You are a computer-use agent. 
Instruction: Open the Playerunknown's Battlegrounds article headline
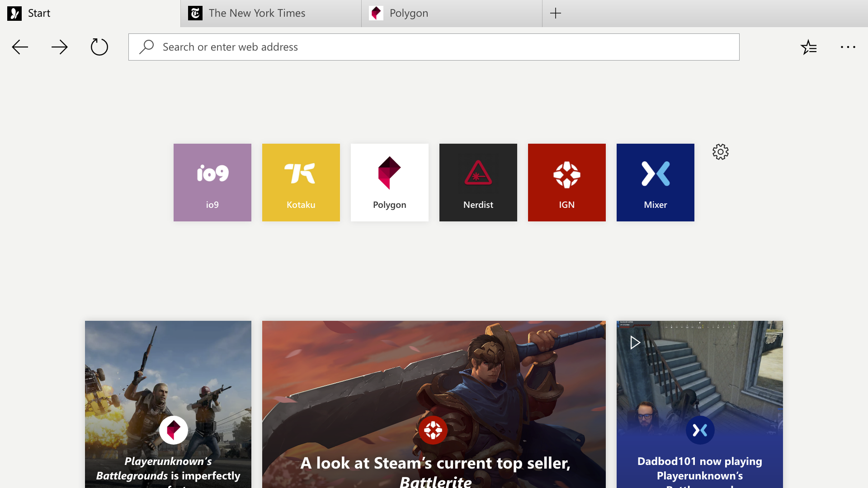tap(168, 471)
